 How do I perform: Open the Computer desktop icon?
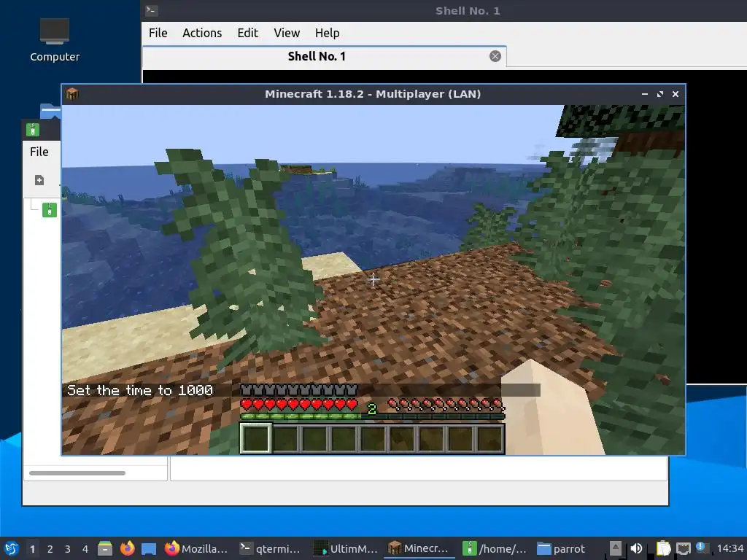[54, 40]
